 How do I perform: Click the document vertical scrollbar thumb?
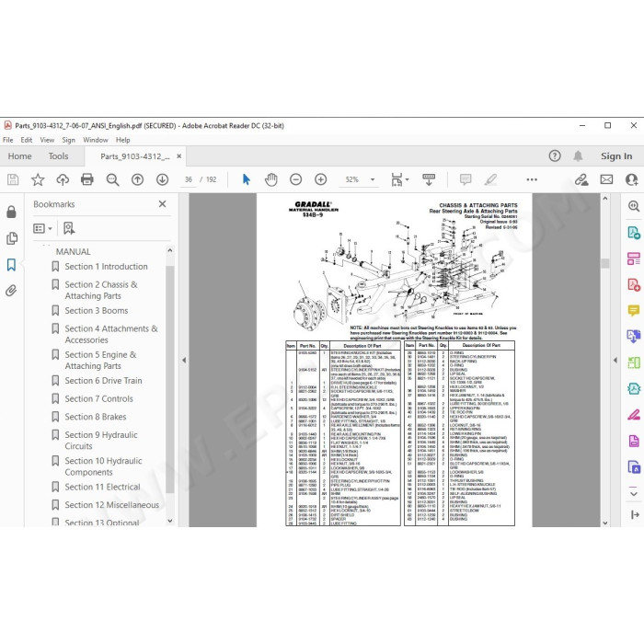pos(605,263)
